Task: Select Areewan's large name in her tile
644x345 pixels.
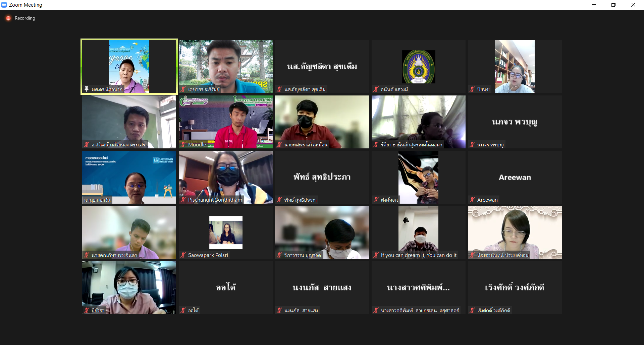Action: [x=515, y=177]
